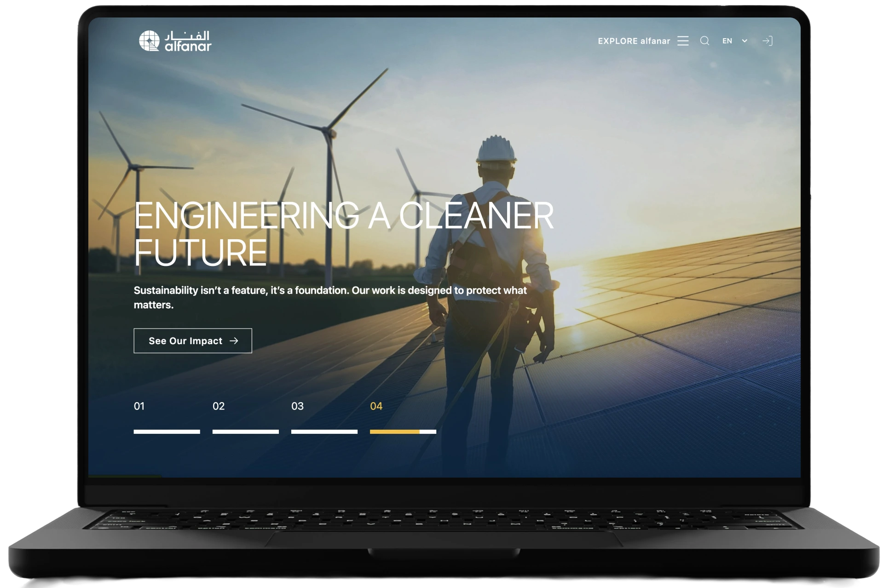Click the alfanar logo
Viewport: 889px width, 588px height.
click(x=175, y=41)
